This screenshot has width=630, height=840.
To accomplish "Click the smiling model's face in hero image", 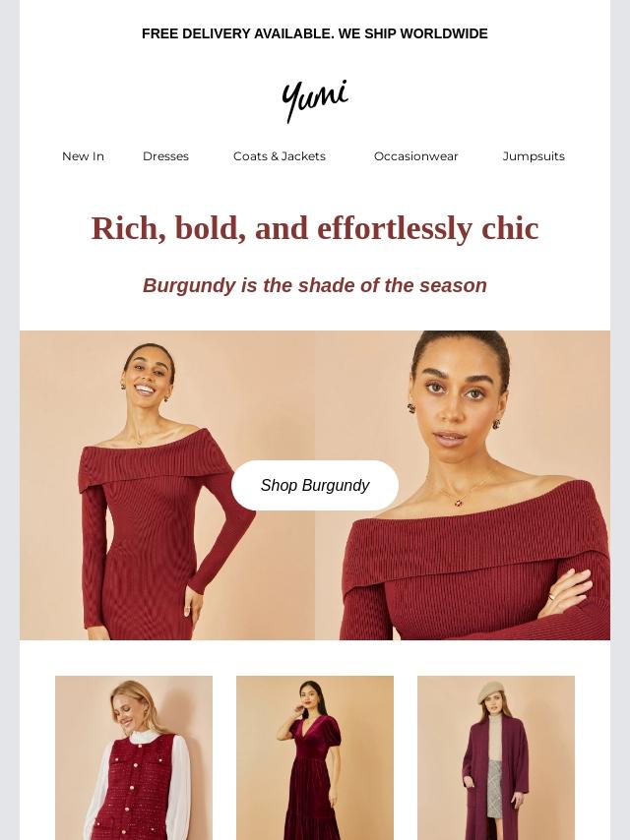I will (x=147, y=377).
